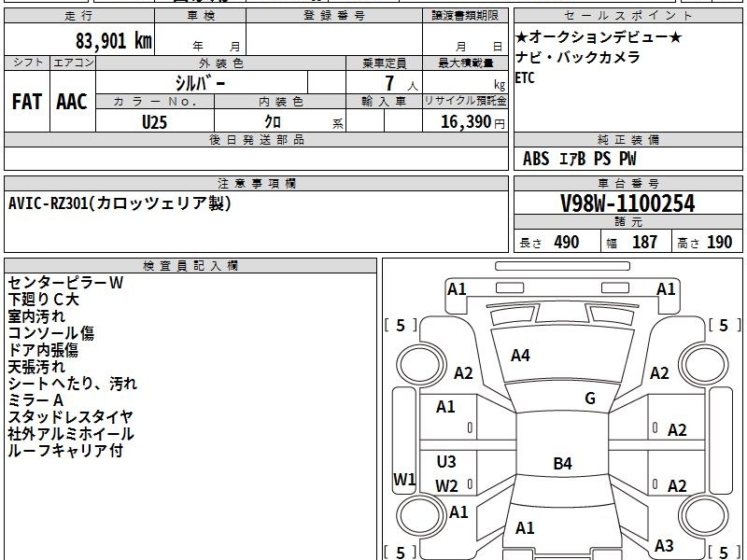747x560 pixels.
Task: Click the 最大積載量 header
Action: (465, 63)
